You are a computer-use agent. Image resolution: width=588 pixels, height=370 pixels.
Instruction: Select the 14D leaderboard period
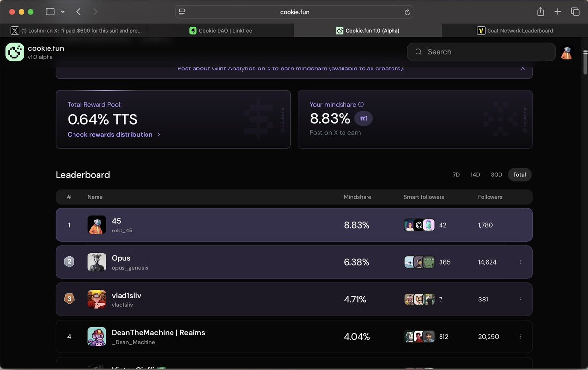[475, 175]
